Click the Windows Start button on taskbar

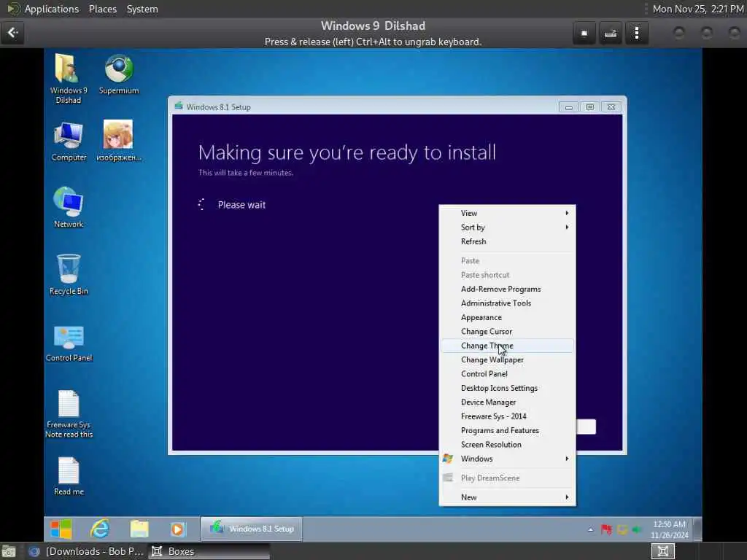coord(61,529)
